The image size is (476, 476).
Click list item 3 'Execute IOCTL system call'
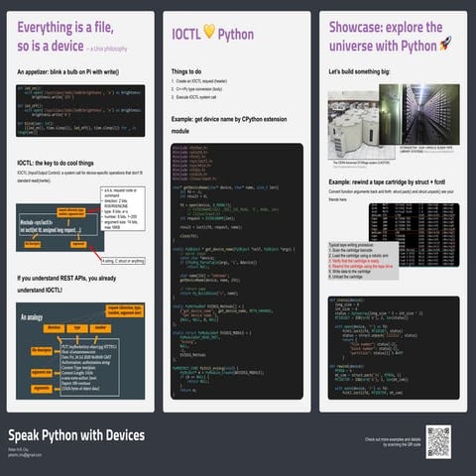(193, 97)
